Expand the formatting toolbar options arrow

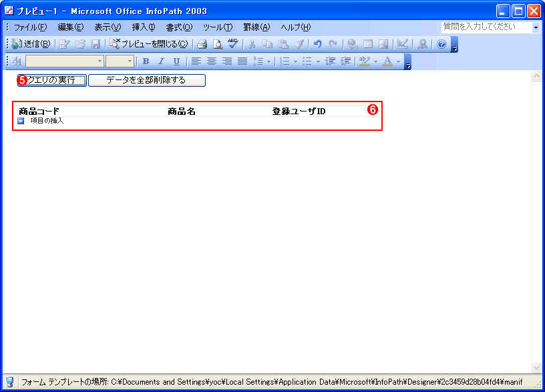(407, 62)
